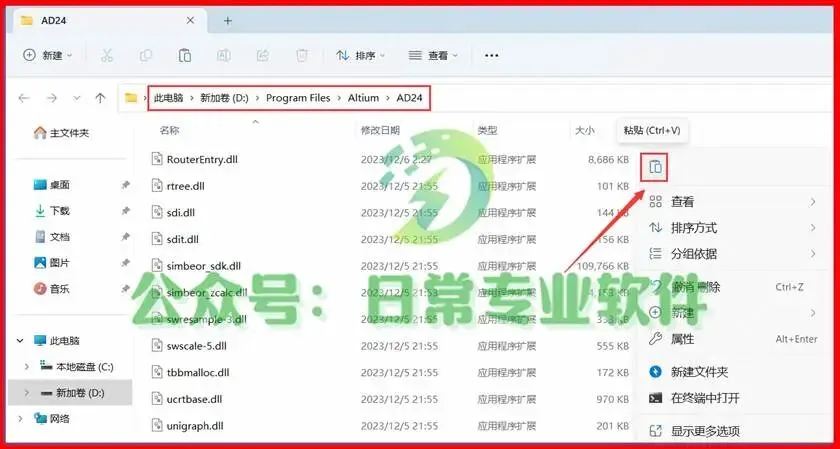Select file simbeor_sdk.dll
Viewport: 840px width, 449px height.
click(x=204, y=266)
